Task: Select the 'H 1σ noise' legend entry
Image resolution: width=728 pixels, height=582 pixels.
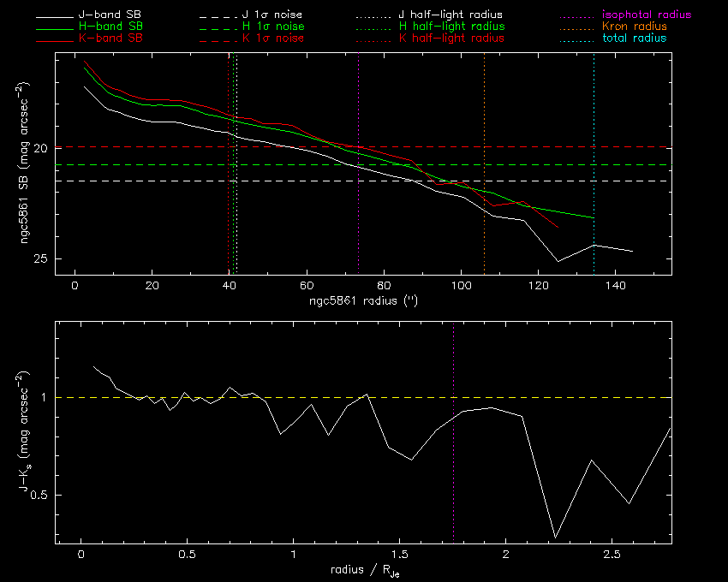Action: [x=273, y=27]
